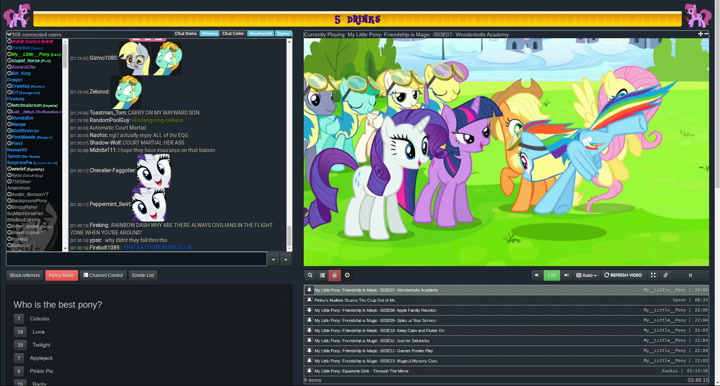Screen dimensions: 720x386
Task: Click the H button in video controls
Action: 690,275
